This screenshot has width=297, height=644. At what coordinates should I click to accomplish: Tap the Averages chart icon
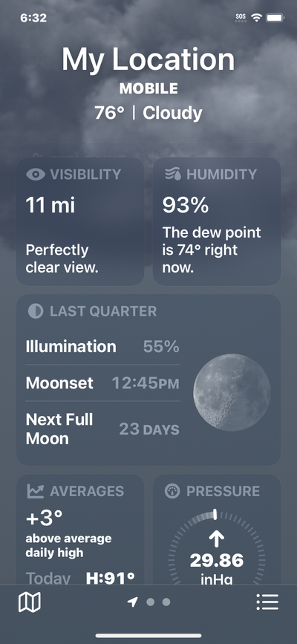click(x=36, y=491)
